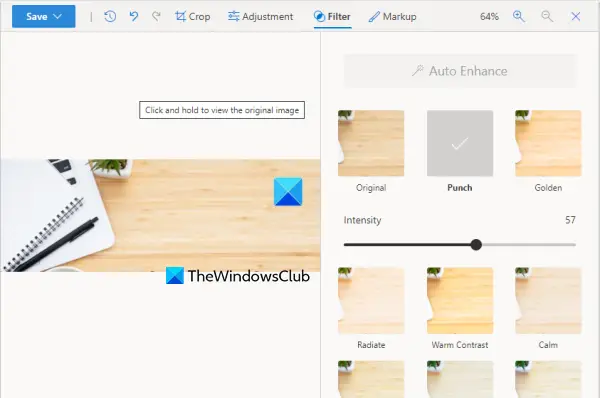600x398 pixels.
Task: Open the Markup tool
Action: [x=392, y=16]
